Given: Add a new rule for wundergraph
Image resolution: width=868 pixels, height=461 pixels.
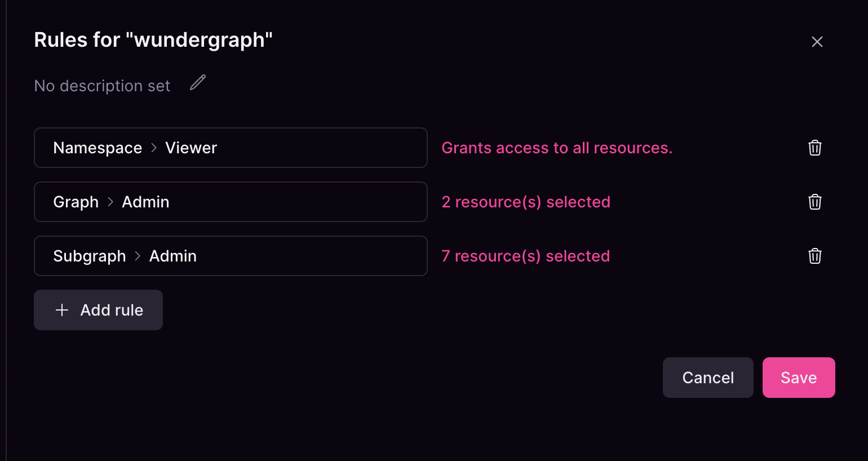Looking at the screenshot, I should [x=98, y=309].
